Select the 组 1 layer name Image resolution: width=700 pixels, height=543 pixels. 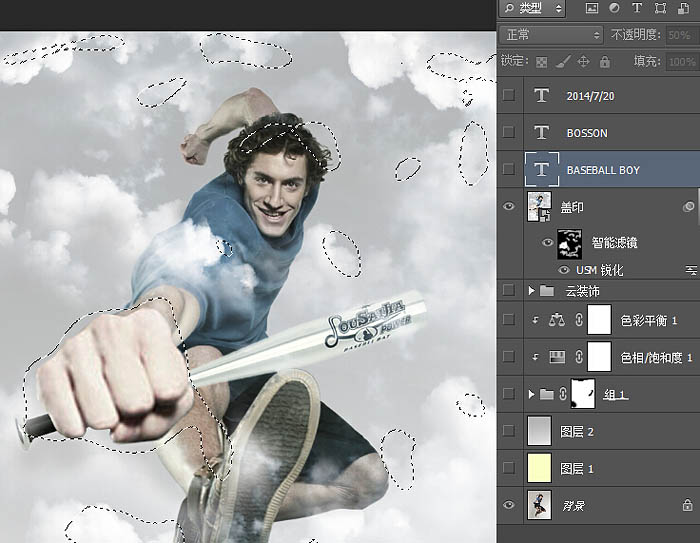coord(616,394)
